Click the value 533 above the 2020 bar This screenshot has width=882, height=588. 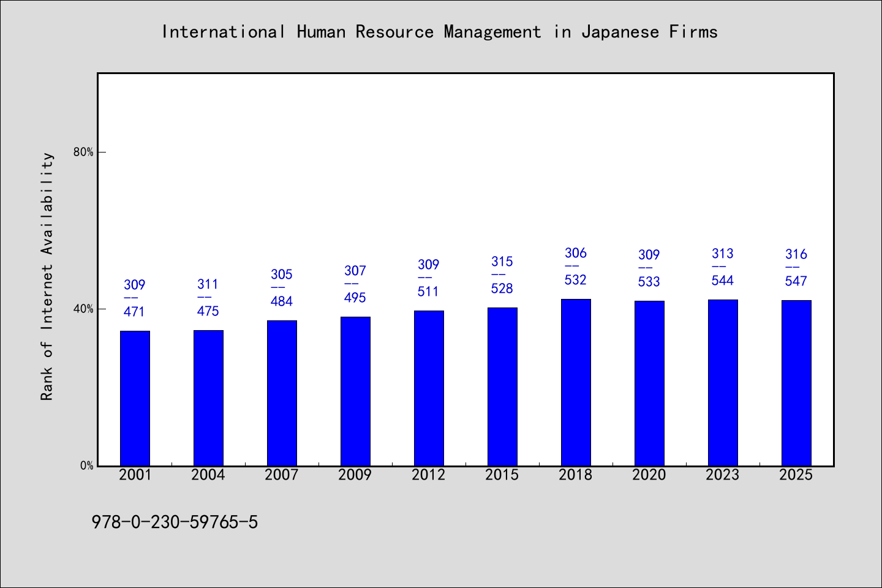[x=649, y=282]
